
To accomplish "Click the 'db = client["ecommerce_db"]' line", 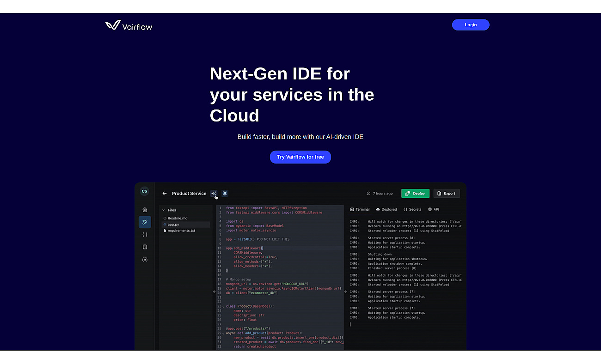I will click(x=251, y=293).
